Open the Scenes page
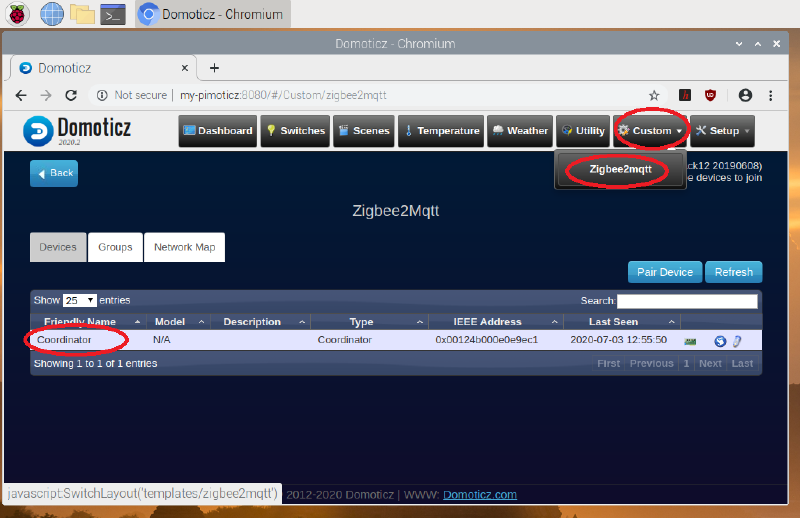Viewport: 800px width, 518px height. click(x=364, y=131)
